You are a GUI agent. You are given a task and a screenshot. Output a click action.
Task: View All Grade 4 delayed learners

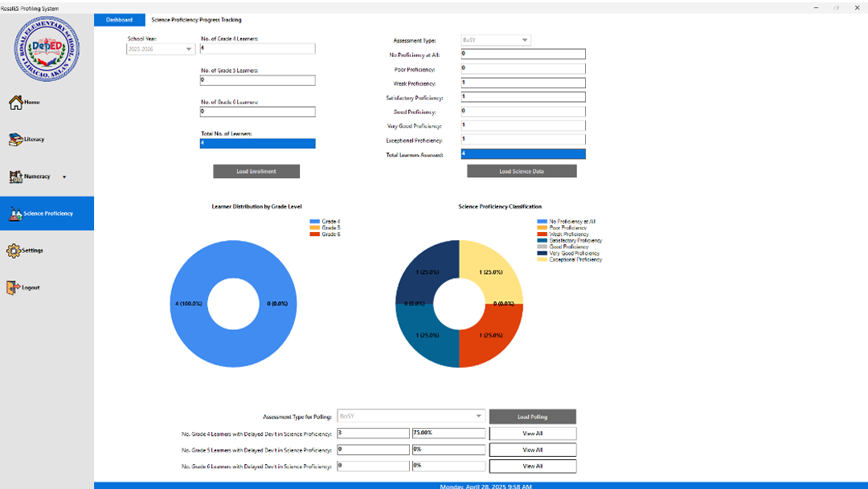[532, 434]
